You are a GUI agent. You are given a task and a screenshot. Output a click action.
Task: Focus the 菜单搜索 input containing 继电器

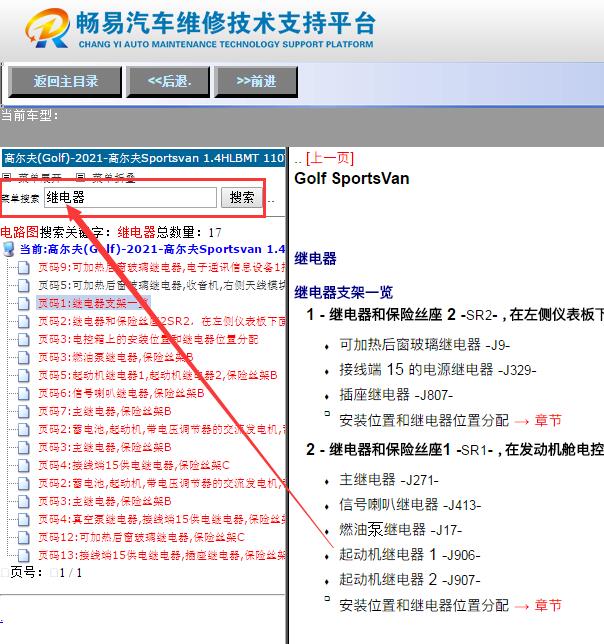pos(130,198)
